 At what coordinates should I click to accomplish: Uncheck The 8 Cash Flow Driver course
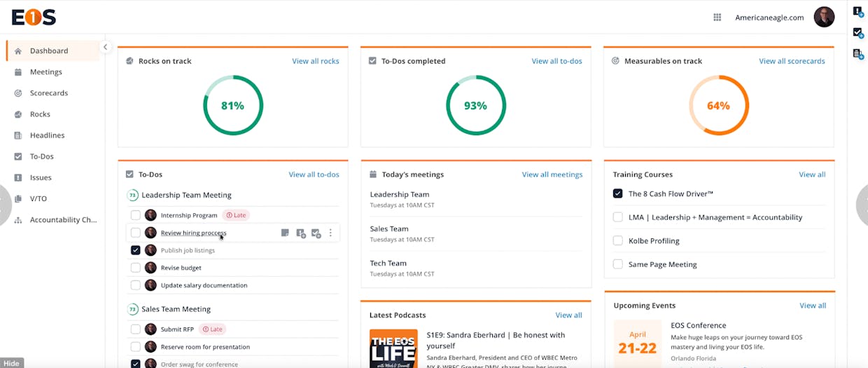pyautogui.click(x=618, y=193)
